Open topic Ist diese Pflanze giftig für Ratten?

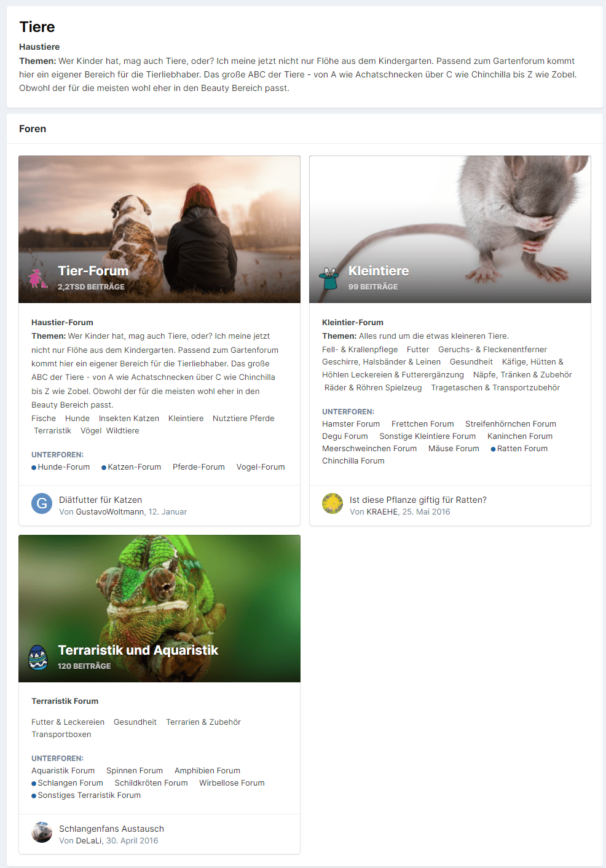(418, 500)
